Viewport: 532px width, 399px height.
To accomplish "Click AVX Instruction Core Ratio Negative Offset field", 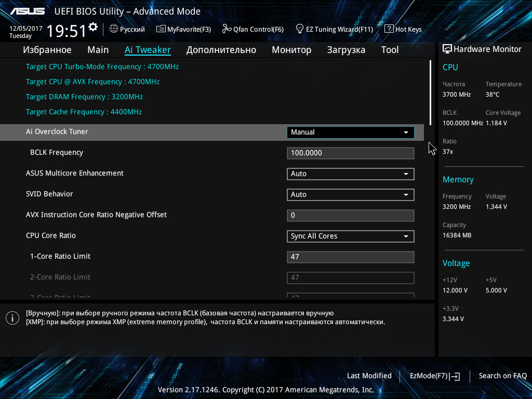I will point(351,216).
